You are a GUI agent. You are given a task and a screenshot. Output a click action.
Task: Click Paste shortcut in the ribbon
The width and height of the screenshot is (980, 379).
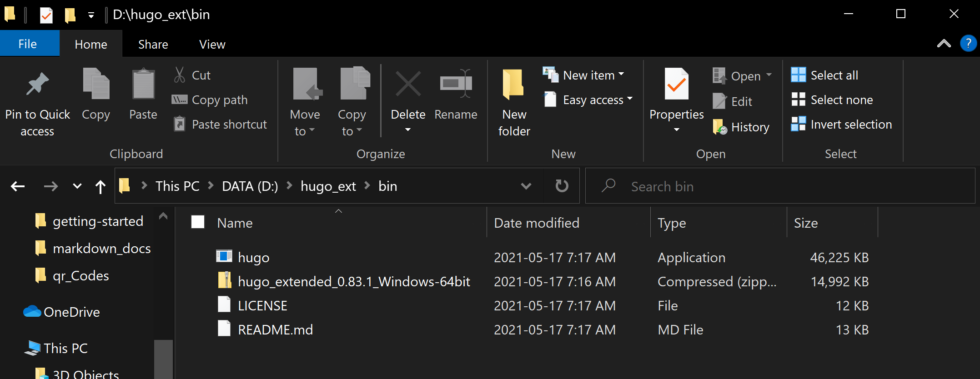coord(220,125)
